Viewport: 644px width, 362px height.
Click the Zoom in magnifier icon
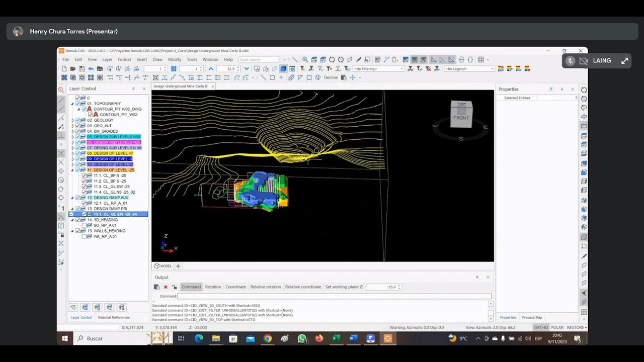pyautogui.click(x=305, y=60)
